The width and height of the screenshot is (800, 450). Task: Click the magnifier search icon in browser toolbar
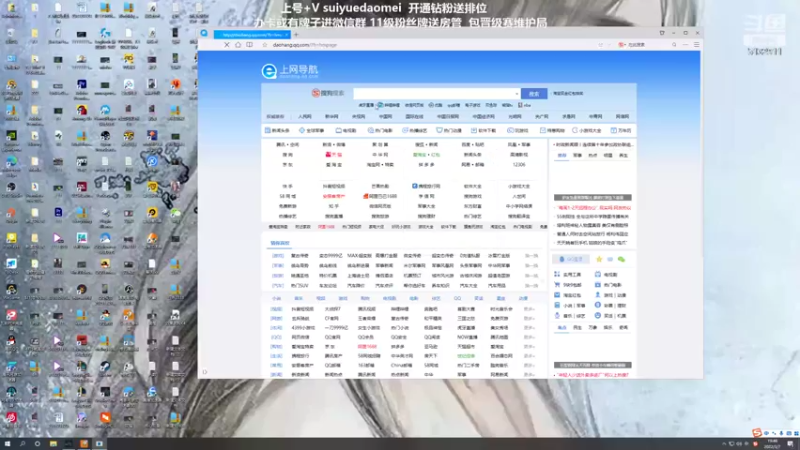[674, 45]
